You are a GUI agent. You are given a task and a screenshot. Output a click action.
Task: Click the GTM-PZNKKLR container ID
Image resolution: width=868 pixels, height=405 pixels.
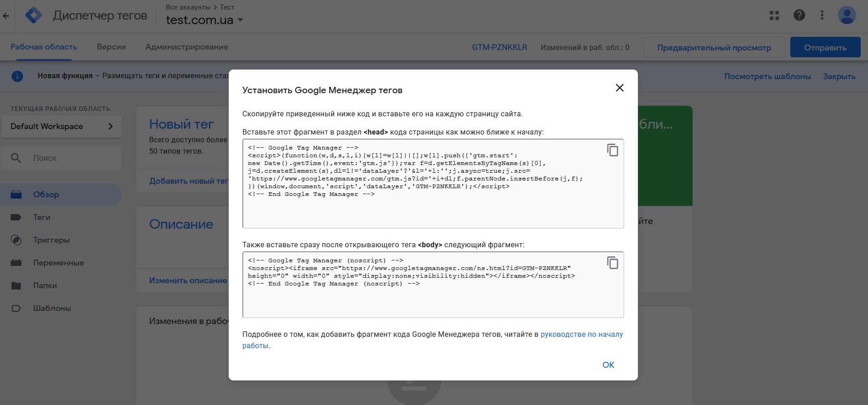tap(499, 47)
